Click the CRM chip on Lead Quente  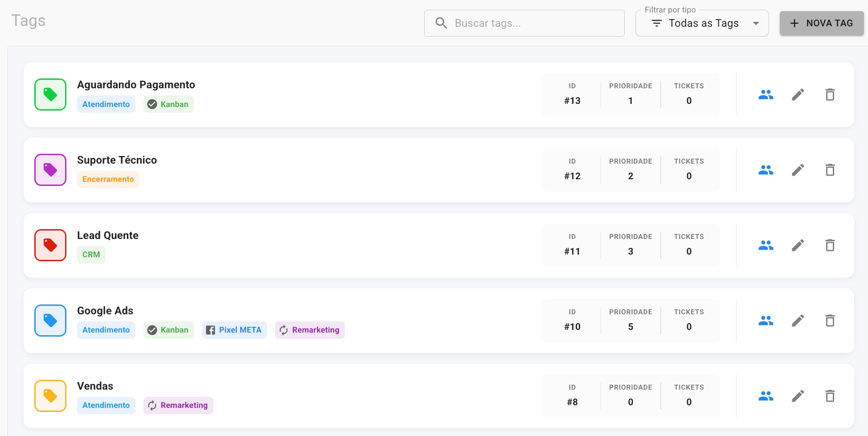(x=91, y=255)
